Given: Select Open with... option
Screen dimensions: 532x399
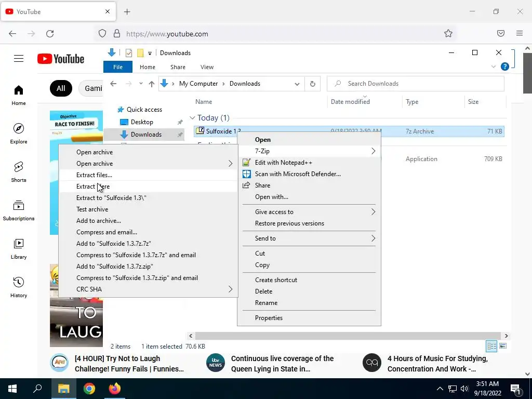Looking at the screenshot, I should coord(309,197).
